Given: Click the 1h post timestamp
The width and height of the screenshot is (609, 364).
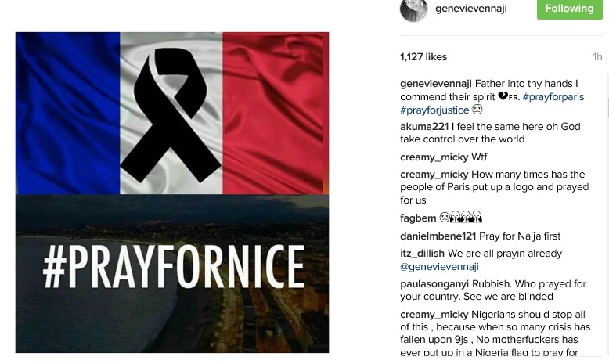Looking at the screenshot, I should click(597, 57).
